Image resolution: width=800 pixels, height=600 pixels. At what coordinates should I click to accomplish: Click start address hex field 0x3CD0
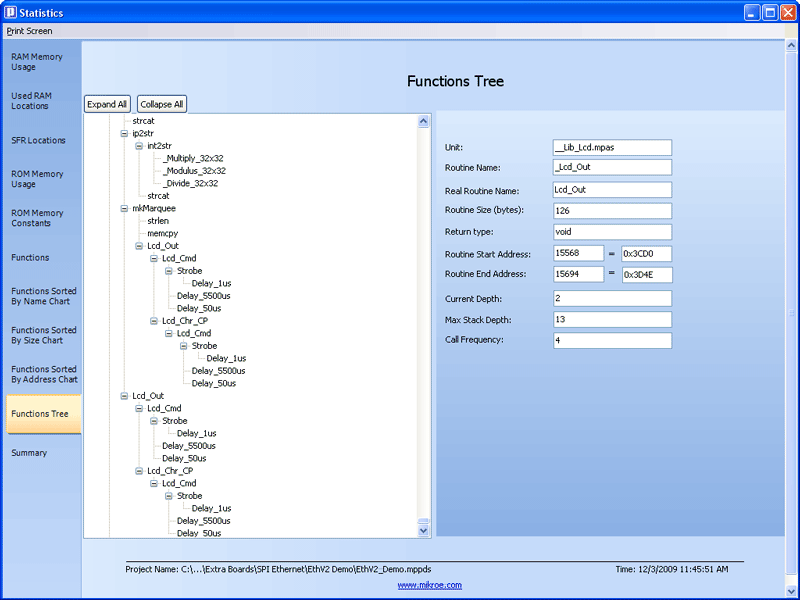click(x=647, y=254)
